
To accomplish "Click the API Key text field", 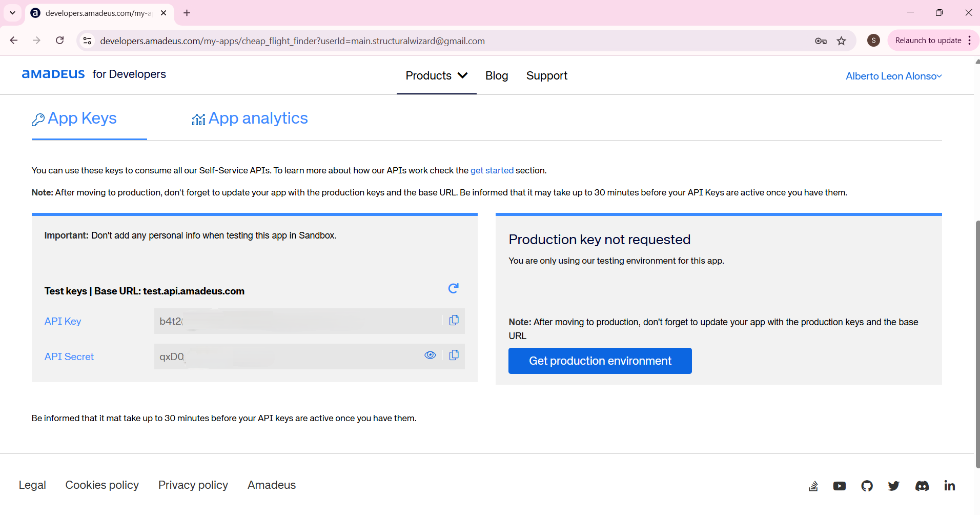I will [297, 321].
